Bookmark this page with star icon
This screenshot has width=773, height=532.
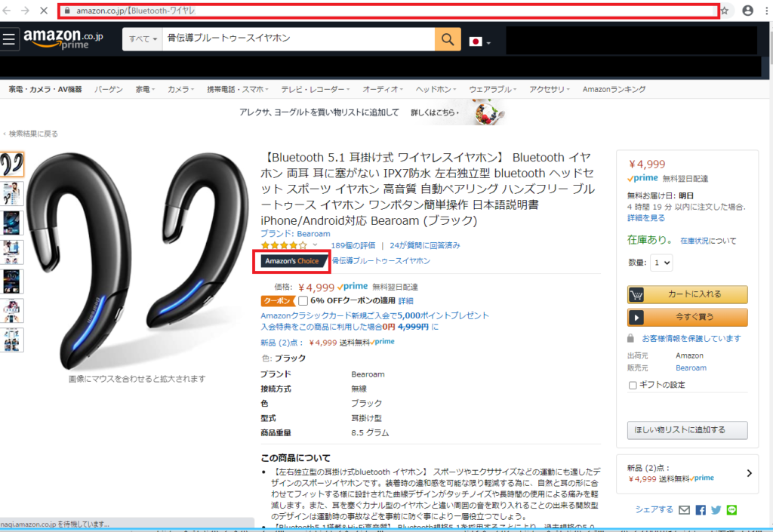(724, 11)
